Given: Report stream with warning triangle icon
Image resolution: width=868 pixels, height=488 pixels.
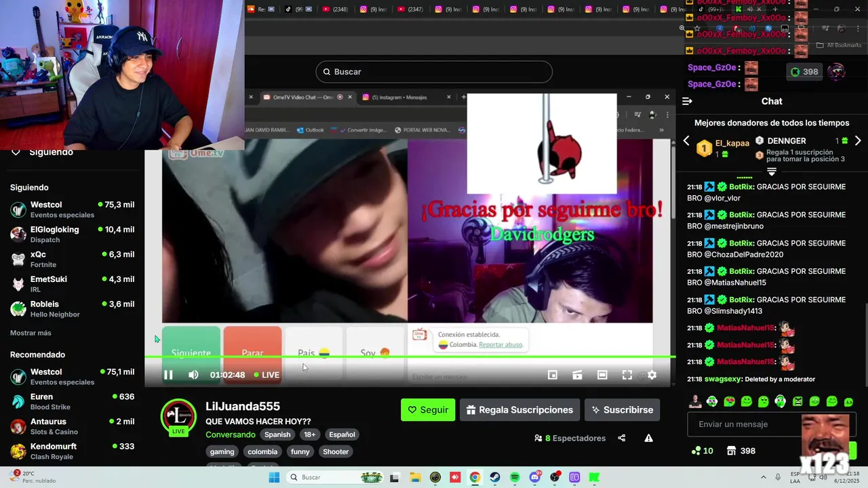Looking at the screenshot, I should point(648,438).
